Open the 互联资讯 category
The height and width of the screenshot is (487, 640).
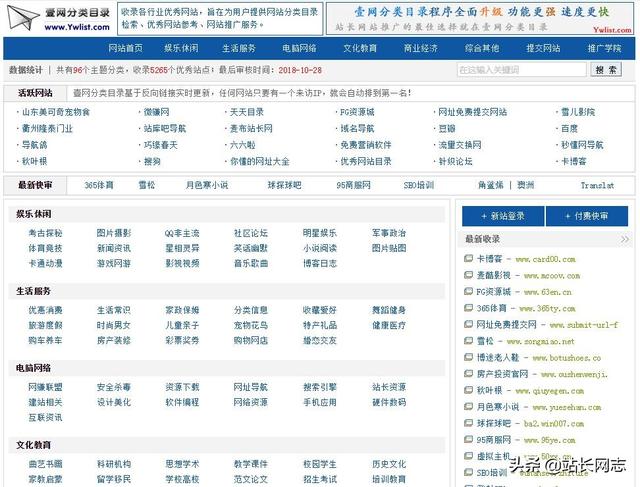click(x=45, y=417)
